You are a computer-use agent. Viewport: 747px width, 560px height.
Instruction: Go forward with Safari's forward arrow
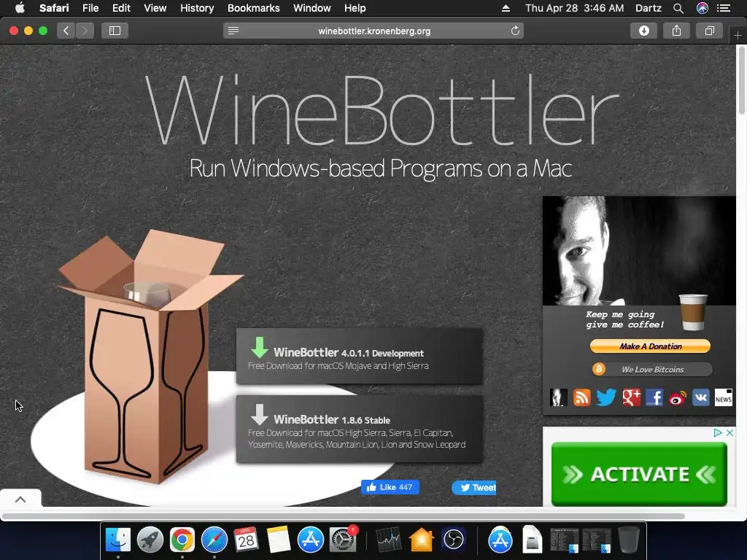click(85, 31)
